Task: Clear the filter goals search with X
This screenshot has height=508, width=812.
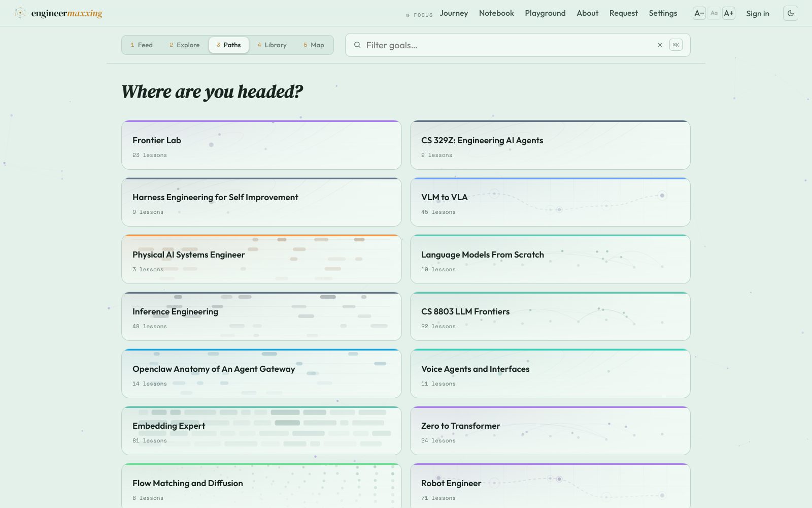Action: coord(660,45)
